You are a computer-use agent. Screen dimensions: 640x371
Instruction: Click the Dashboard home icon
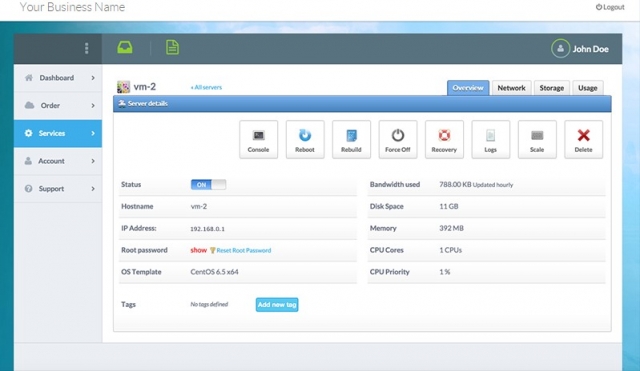(x=29, y=78)
